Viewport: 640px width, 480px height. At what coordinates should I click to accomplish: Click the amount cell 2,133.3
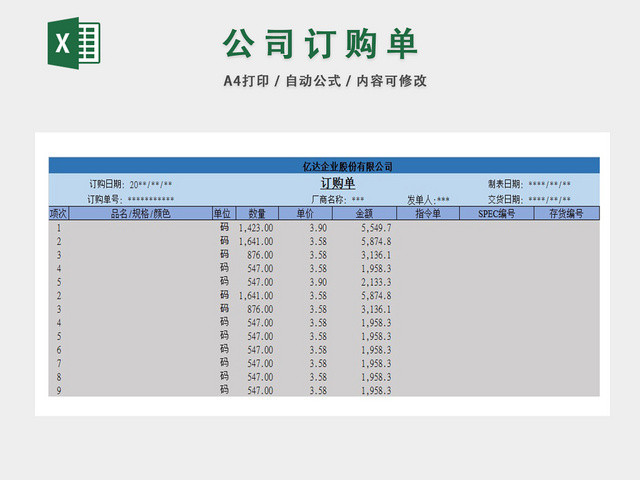click(376, 282)
